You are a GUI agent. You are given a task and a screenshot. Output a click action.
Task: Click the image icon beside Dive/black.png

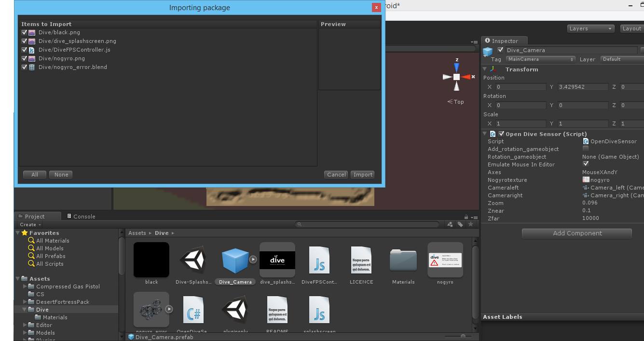[32, 32]
